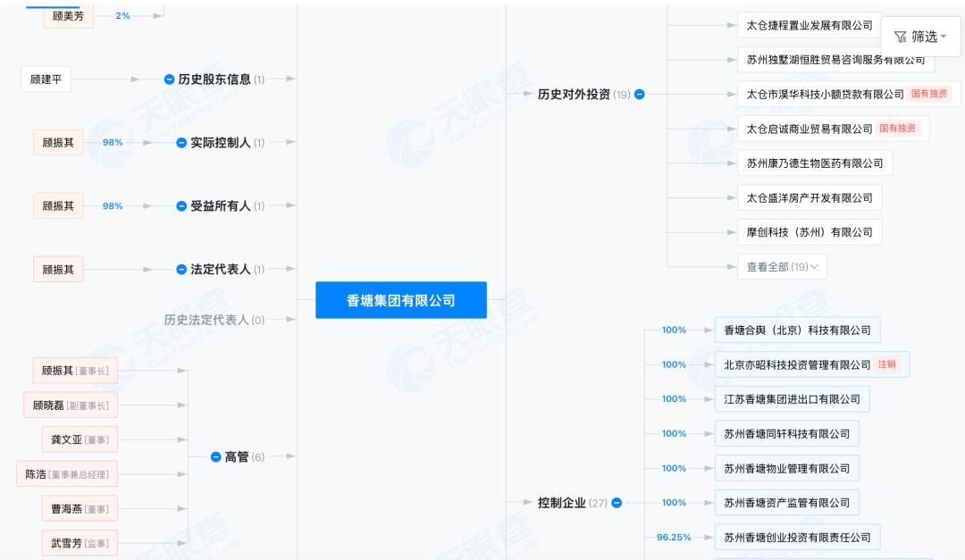Open 苏州香塘资产监管有限公司
Image resolution: width=965 pixels, height=560 pixels.
click(x=786, y=503)
